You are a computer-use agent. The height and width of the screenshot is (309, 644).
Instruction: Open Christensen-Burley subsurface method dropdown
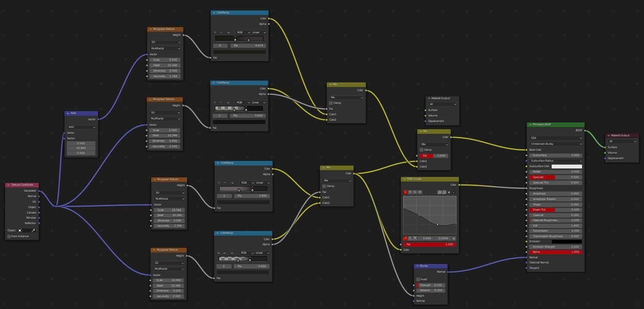tap(555, 144)
